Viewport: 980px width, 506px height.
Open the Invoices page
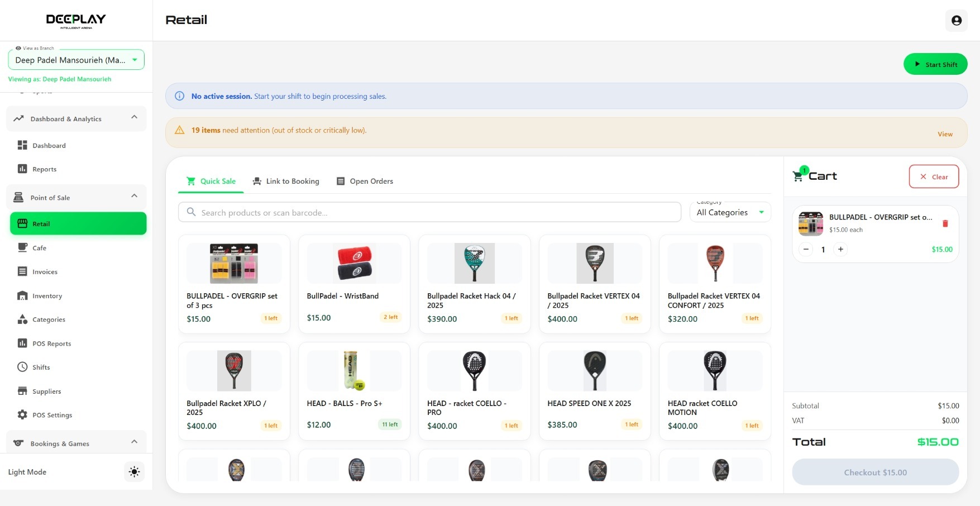pyautogui.click(x=45, y=272)
